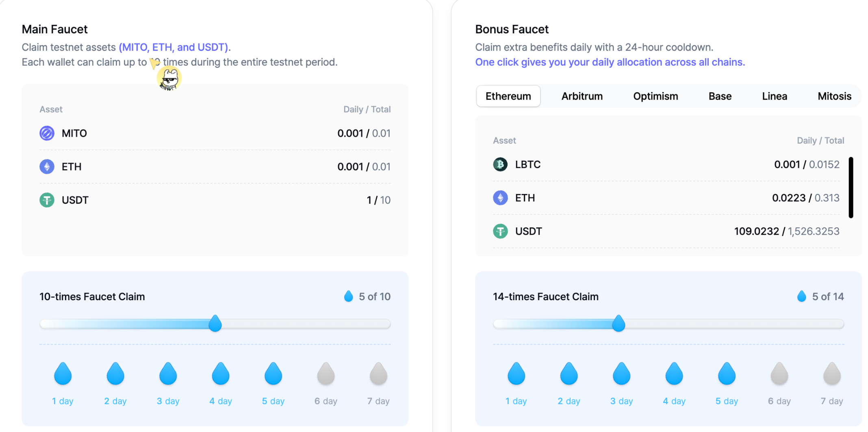Select the Linea tab
The height and width of the screenshot is (432, 868).
775,96
